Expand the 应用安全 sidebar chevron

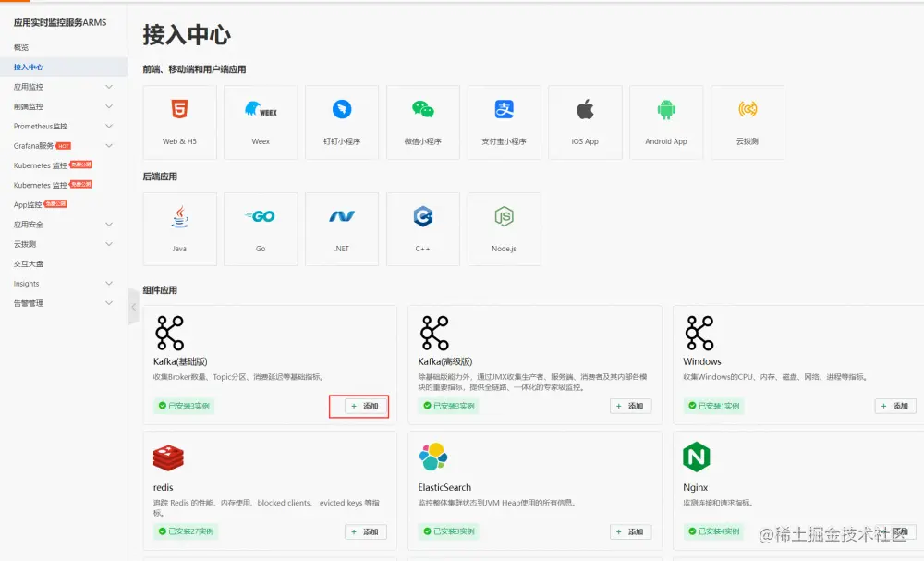109,225
